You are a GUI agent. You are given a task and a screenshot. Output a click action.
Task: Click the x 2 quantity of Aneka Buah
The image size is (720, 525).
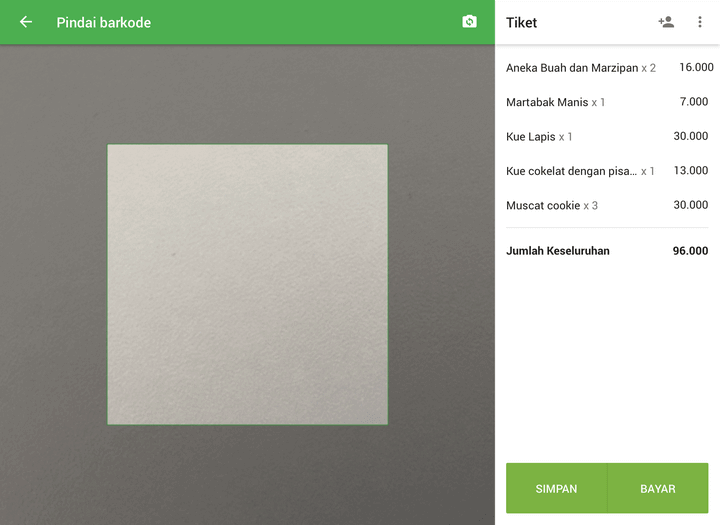click(x=649, y=68)
